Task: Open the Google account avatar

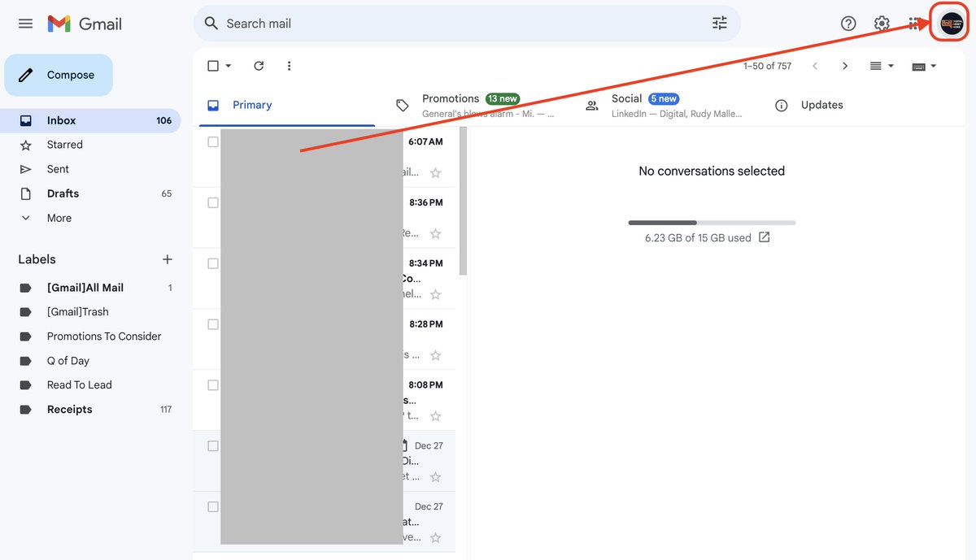Action: [x=952, y=24]
